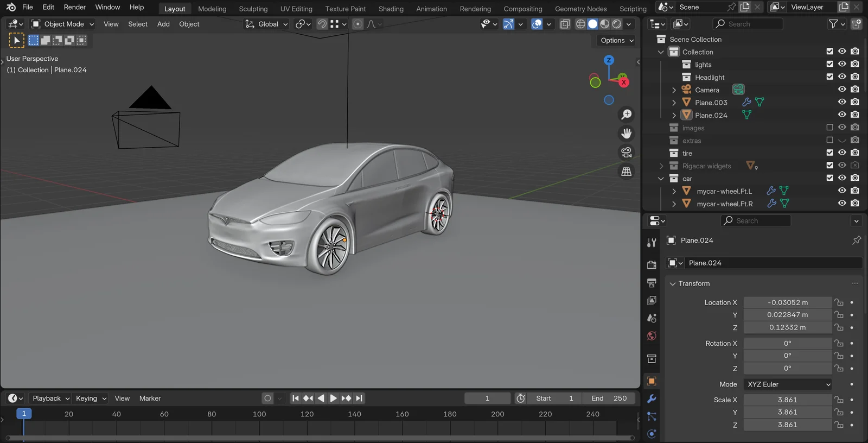Click the outliner filter funnel icon
Image resolution: width=868 pixels, height=443 pixels.
[833, 24]
